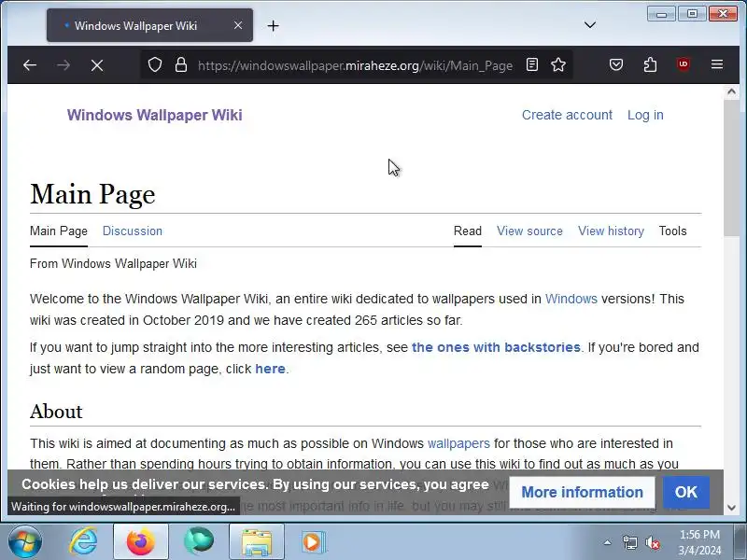Open the green chat bubble taskbar app

point(199,542)
